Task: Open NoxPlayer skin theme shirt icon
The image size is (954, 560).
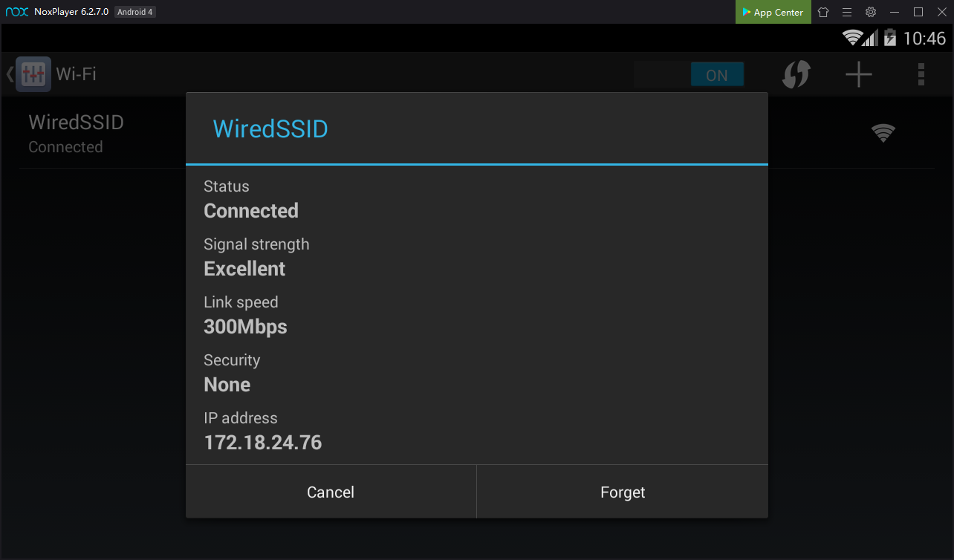Action: pyautogui.click(x=823, y=12)
